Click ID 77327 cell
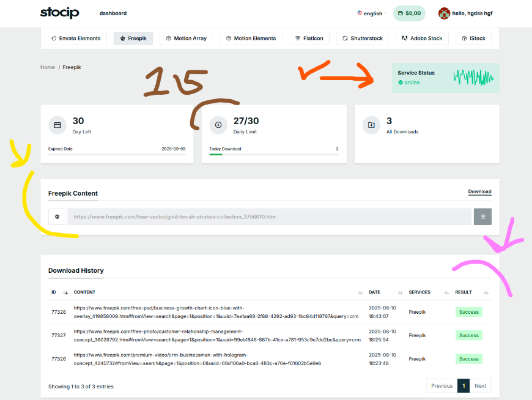Viewport: 532px width, 400px height. point(58,335)
